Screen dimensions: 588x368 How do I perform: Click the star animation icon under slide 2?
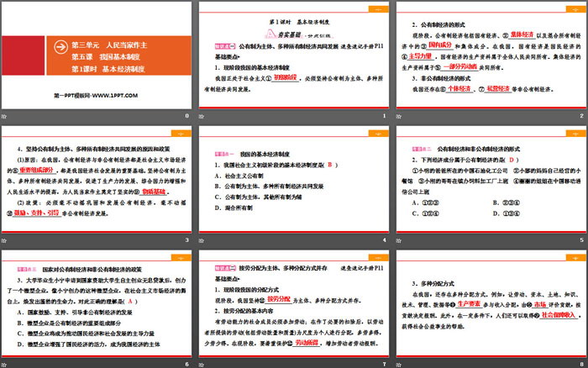click(x=399, y=116)
